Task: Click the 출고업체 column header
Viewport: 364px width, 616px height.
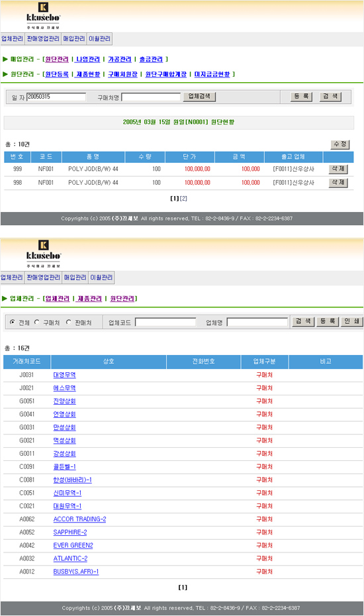Action: click(293, 157)
